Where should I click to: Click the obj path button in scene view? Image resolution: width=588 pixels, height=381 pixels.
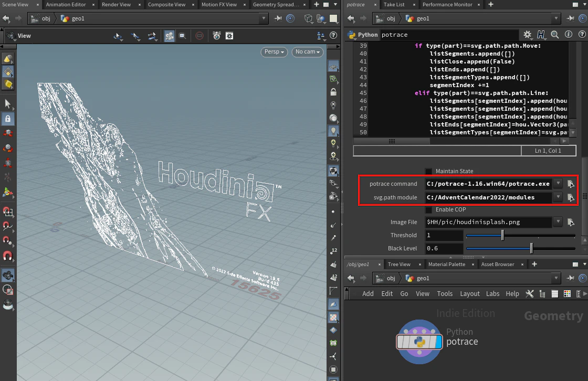[40, 18]
